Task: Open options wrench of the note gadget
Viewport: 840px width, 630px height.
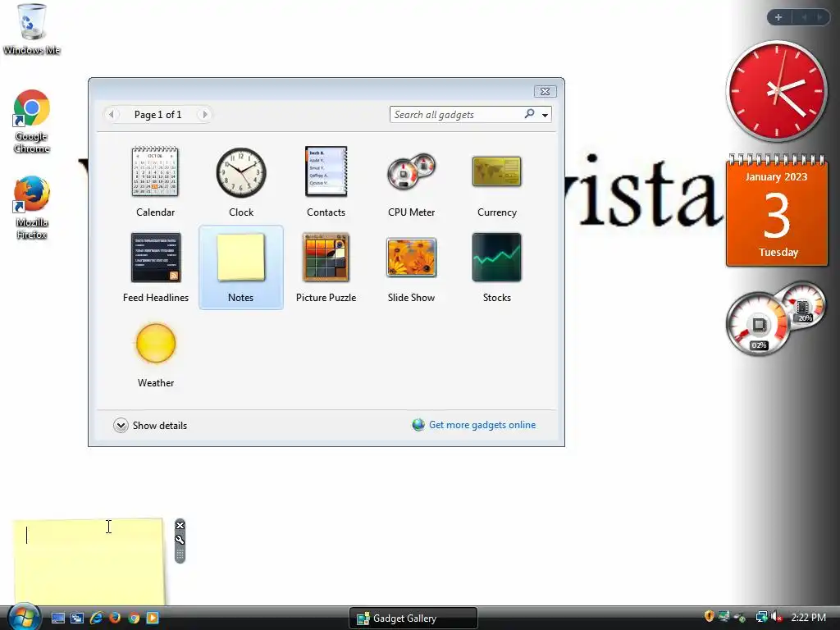Action: click(x=180, y=540)
